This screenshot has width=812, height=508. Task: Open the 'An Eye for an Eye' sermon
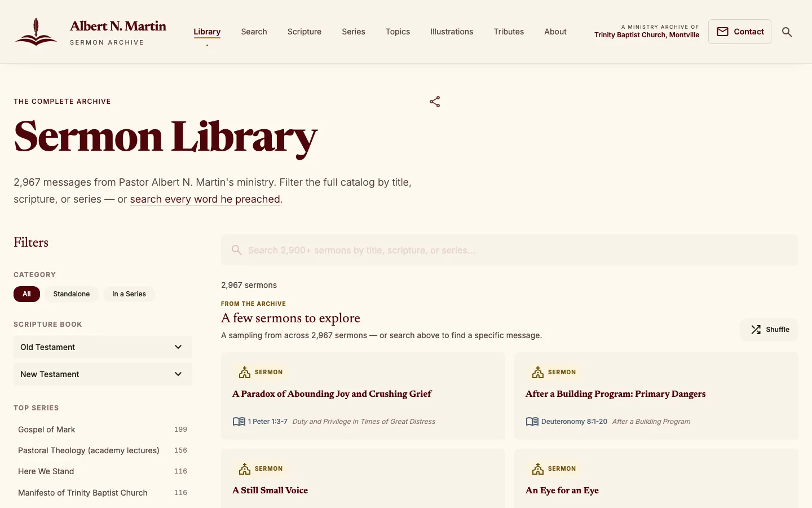click(562, 491)
